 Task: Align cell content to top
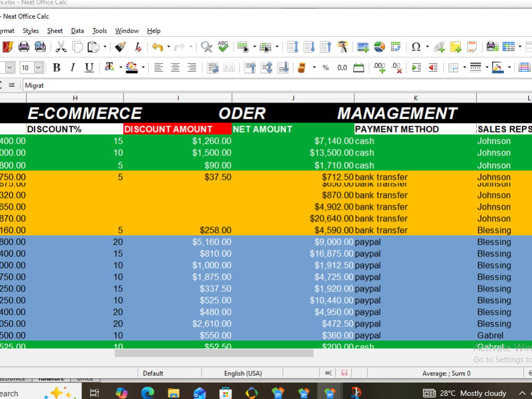tap(250, 68)
